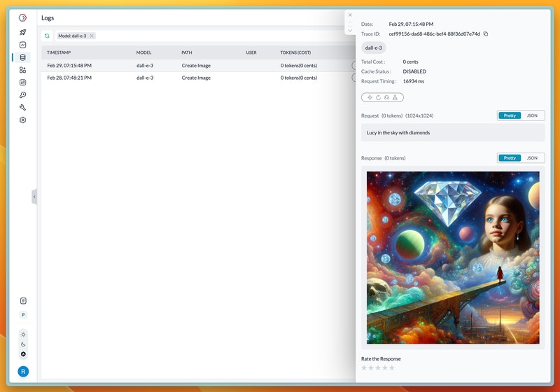Viewport: 560px width, 392px height.
Task: Open the Feb 28, 07:48:21 PM log row
Action: [x=198, y=78]
